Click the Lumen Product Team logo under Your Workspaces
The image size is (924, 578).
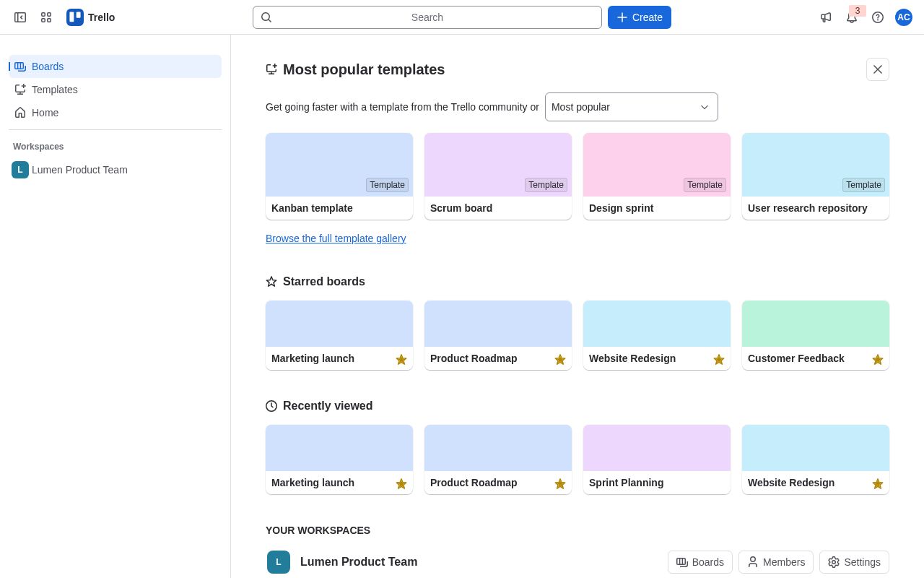(x=279, y=562)
